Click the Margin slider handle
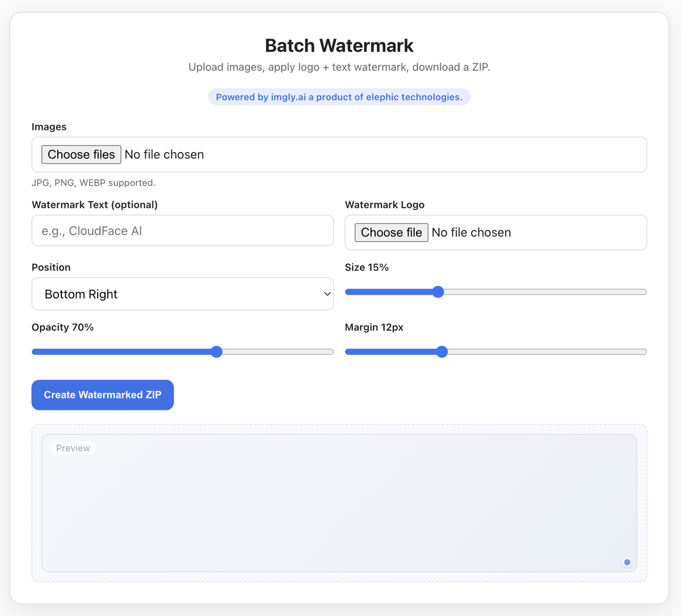 pyautogui.click(x=442, y=352)
